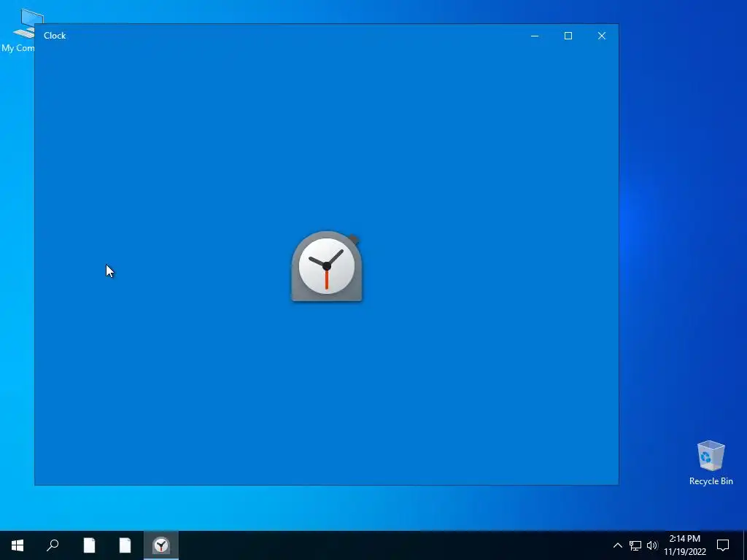747x560 pixels.
Task: Open the volume speaker tray icon
Action: (652, 545)
